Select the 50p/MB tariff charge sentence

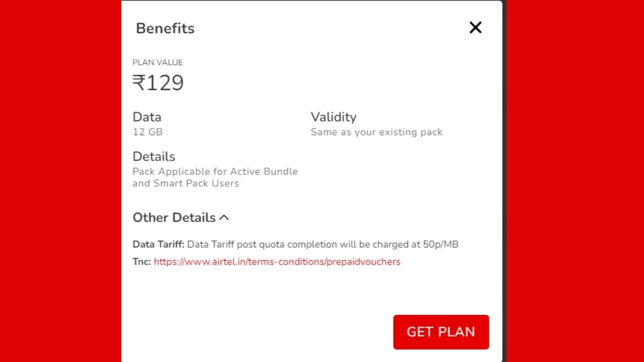coord(323,245)
